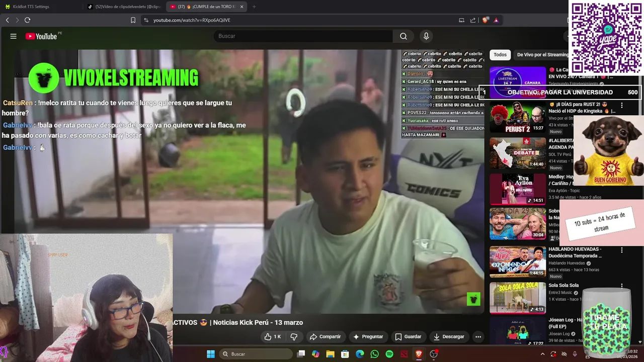The width and height of the screenshot is (644, 362).
Task: Open the Eva Ayllón Medley thumbnail
Action: [518, 190]
